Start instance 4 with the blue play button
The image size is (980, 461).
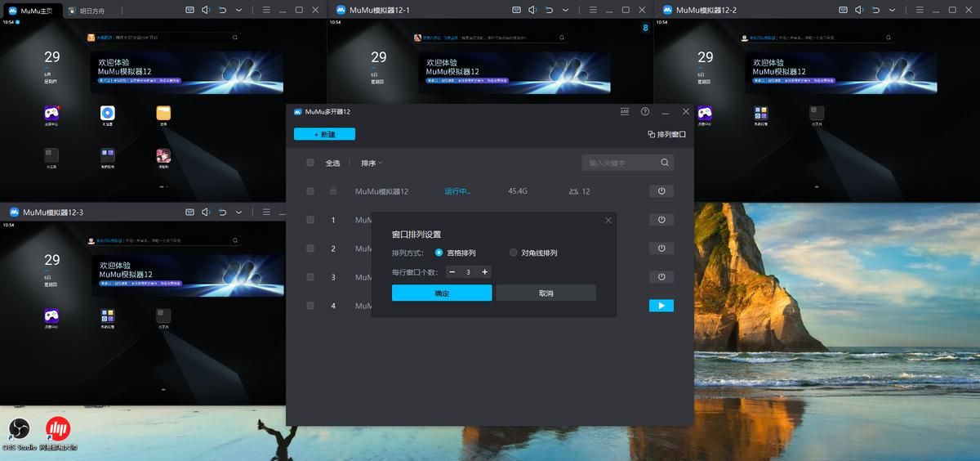point(661,306)
